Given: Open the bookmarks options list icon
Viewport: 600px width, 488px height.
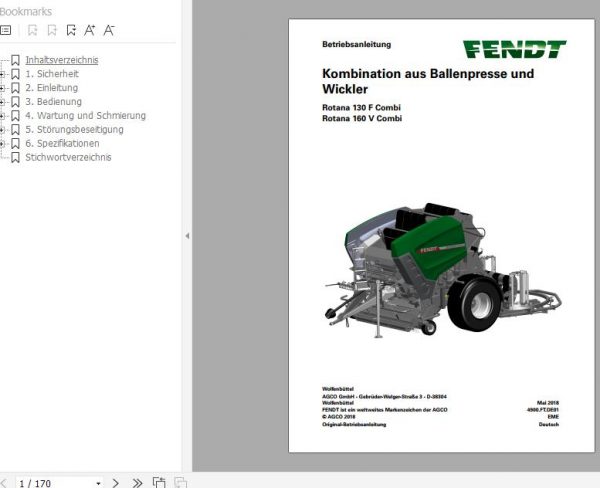Looking at the screenshot, I should (x=5, y=30).
